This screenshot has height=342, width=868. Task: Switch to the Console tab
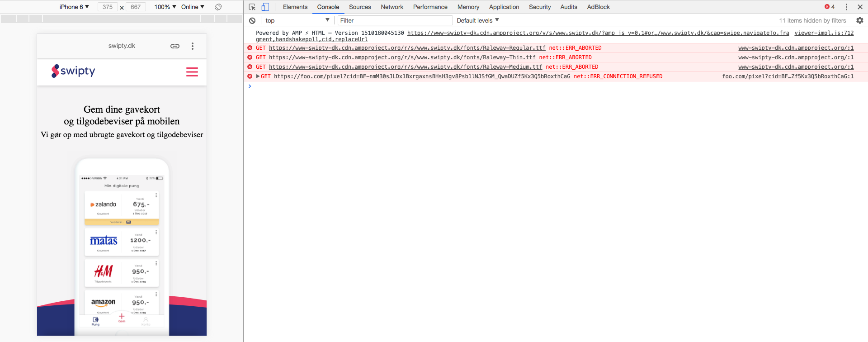pyautogui.click(x=328, y=7)
